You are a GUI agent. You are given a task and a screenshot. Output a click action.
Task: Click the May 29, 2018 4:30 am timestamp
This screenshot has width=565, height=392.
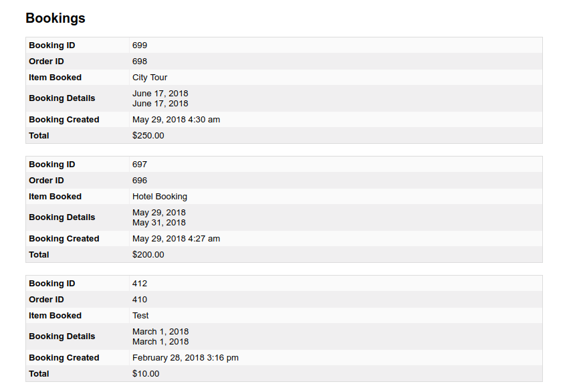click(176, 120)
